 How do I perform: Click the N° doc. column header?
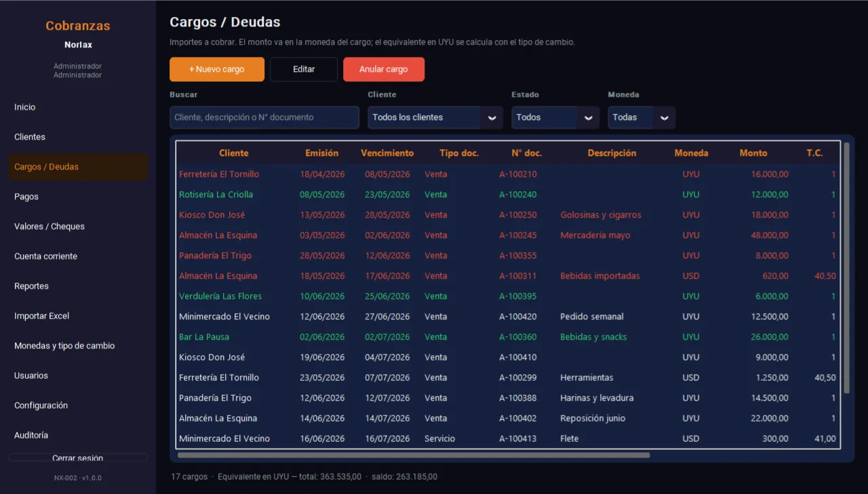pos(527,153)
